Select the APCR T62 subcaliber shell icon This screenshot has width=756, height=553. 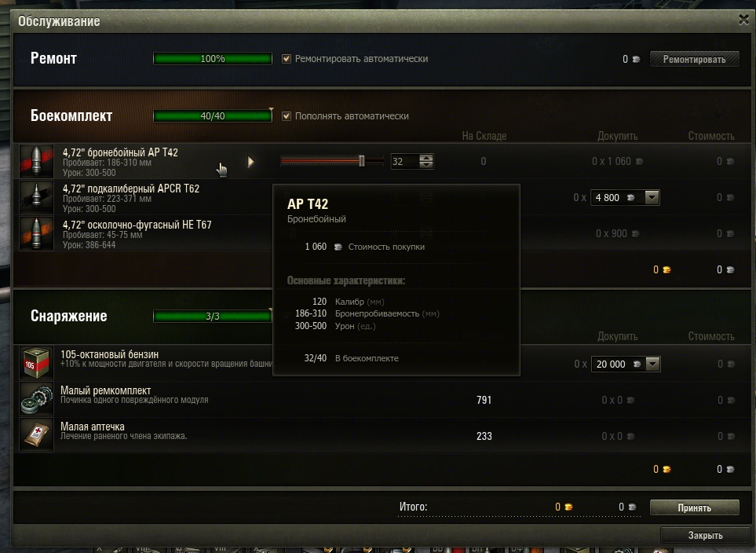[x=36, y=197]
